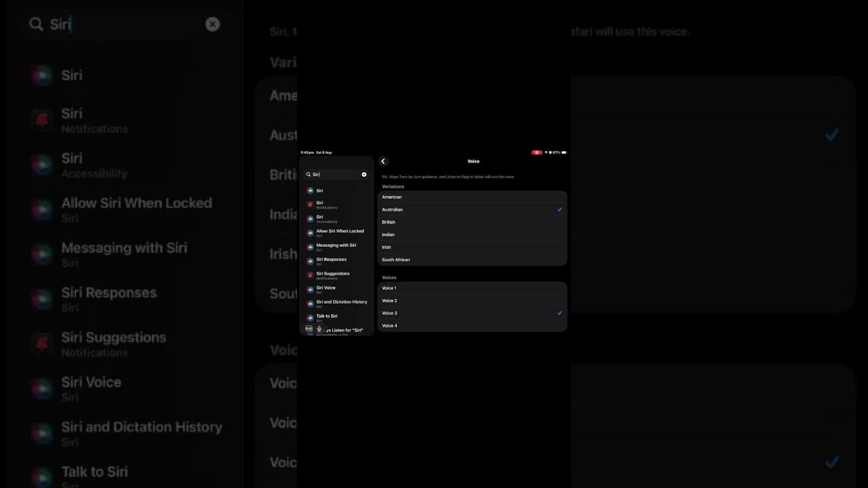
Task: Go back using the chevron button
Action: tap(383, 161)
